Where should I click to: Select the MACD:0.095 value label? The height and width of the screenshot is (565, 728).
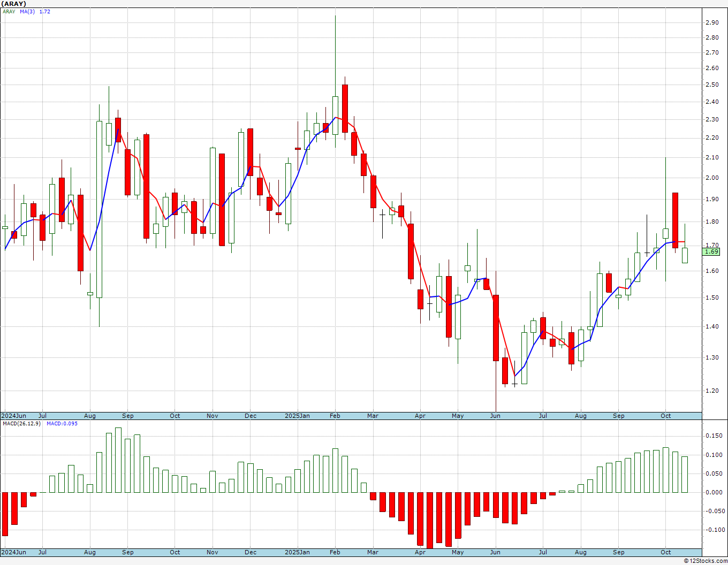(x=62, y=424)
